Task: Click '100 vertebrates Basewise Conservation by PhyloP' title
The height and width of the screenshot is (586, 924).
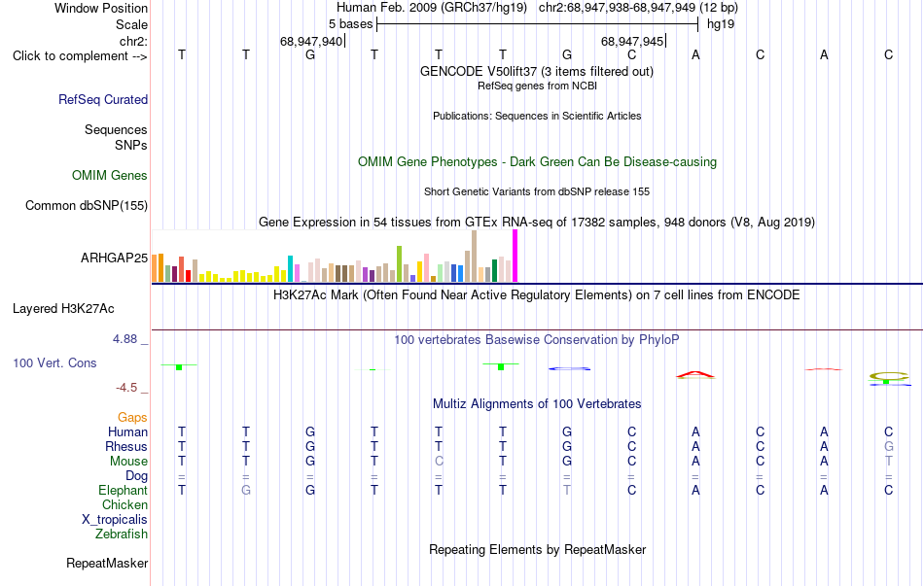Action: point(537,340)
